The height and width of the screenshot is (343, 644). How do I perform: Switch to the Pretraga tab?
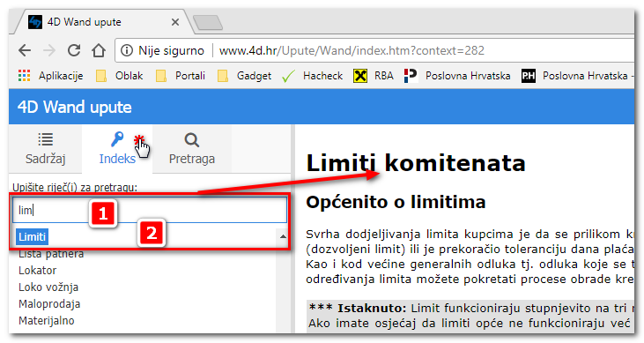(192, 149)
